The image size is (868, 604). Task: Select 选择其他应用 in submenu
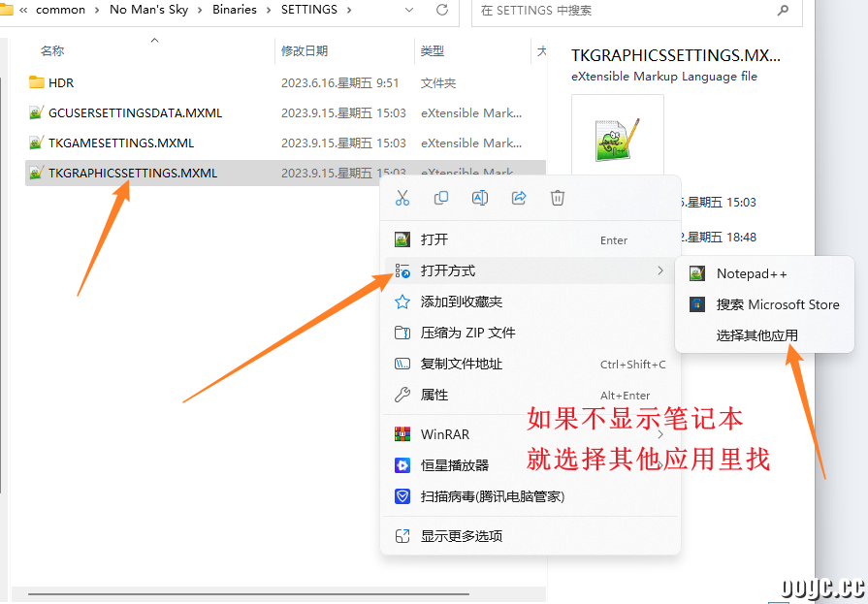coord(764,335)
